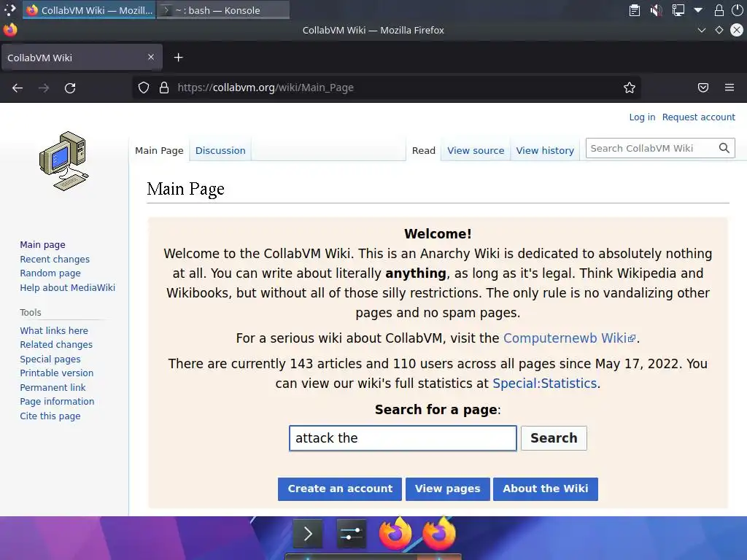Viewport: 747px width, 560px height.
Task: Open the Computernewb Wiki external link
Action: [x=569, y=338]
